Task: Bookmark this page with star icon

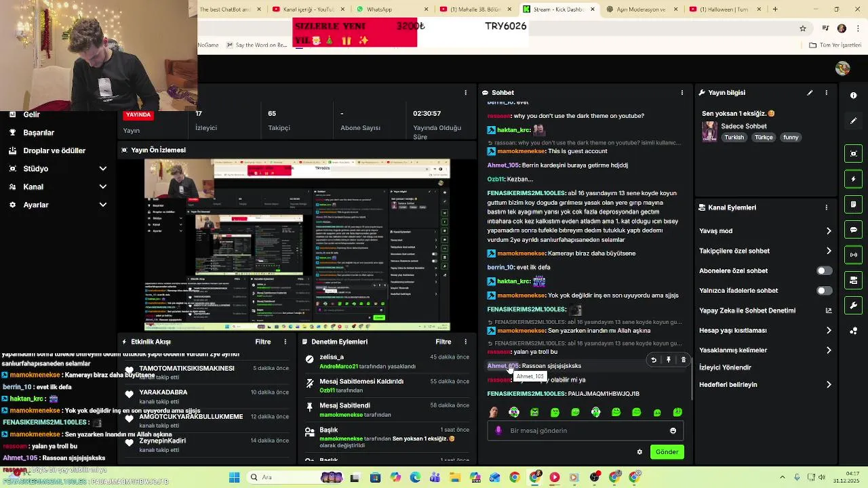Action: (803, 28)
